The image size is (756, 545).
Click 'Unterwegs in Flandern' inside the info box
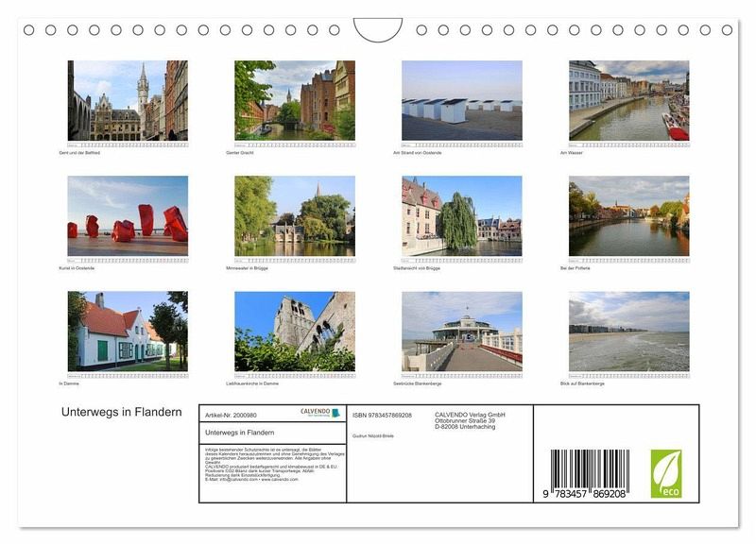pos(240,433)
